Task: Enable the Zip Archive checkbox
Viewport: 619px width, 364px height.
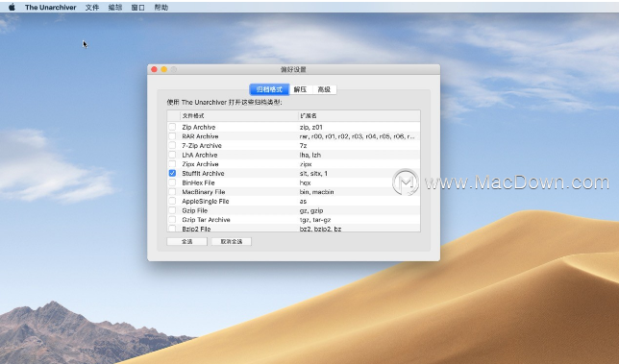Action: coord(172,127)
